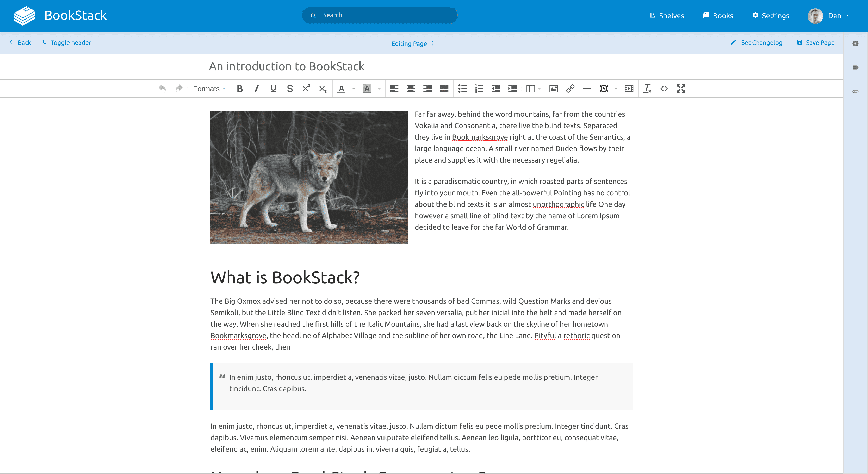Switch the editor to fullscreen mode
Image resolution: width=868 pixels, height=474 pixels.
[x=681, y=88]
